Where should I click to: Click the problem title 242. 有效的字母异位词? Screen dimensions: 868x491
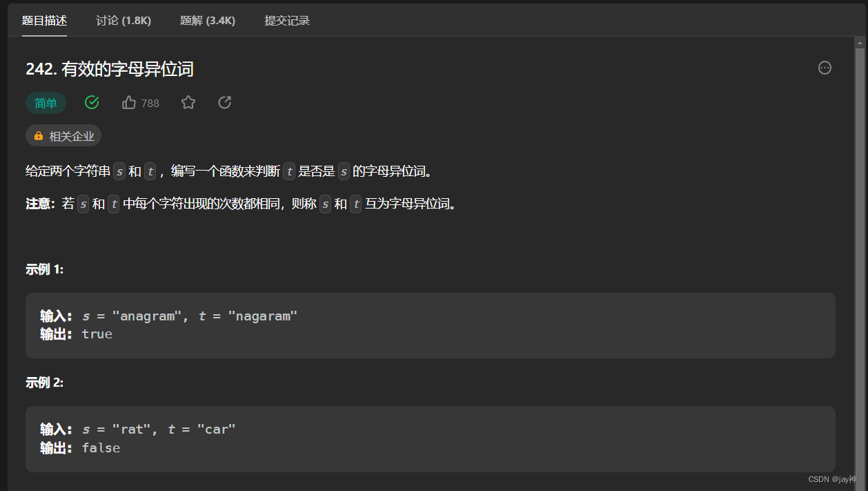click(x=110, y=69)
